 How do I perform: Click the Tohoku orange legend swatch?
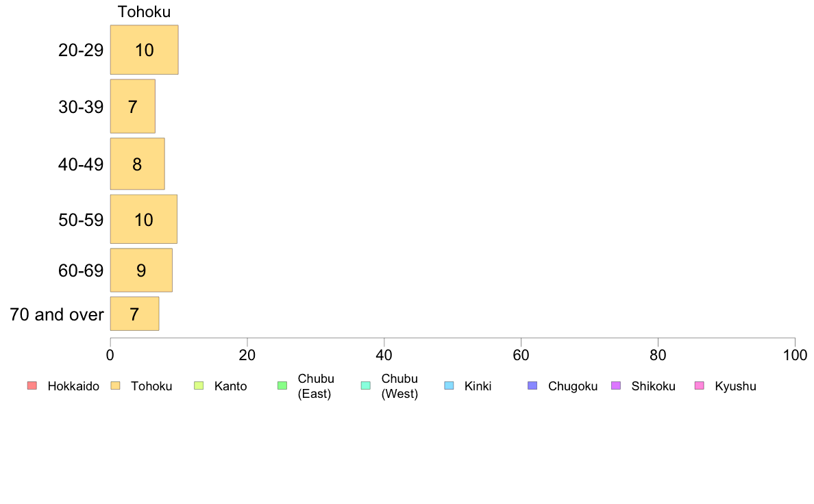pyautogui.click(x=115, y=386)
